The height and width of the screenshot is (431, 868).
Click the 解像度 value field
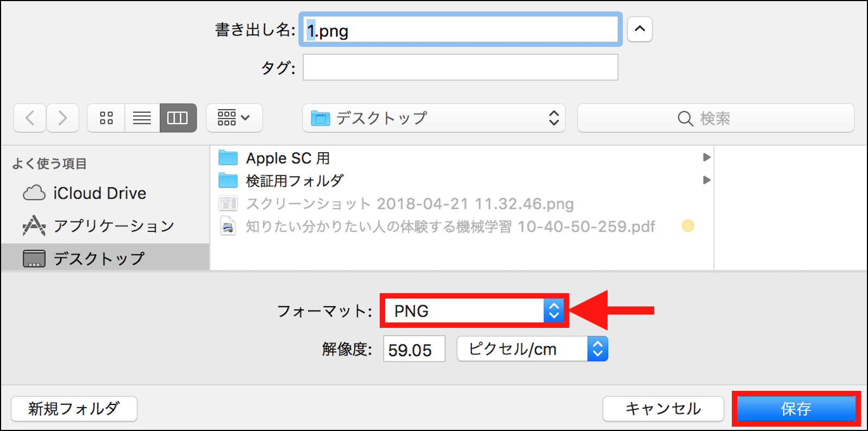tap(413, 349)
